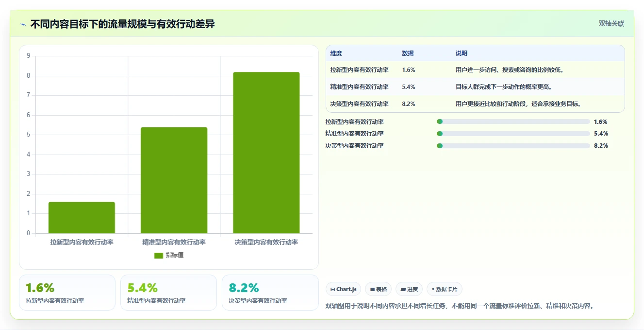Click the 数据 column header
Image resolution: width=644 pixels, height=330 pixels.
(408, 53)
